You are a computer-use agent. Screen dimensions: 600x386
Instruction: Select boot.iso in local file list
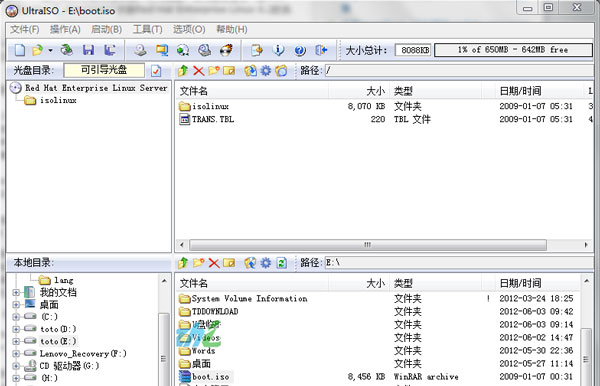click(x=210, y=377)
